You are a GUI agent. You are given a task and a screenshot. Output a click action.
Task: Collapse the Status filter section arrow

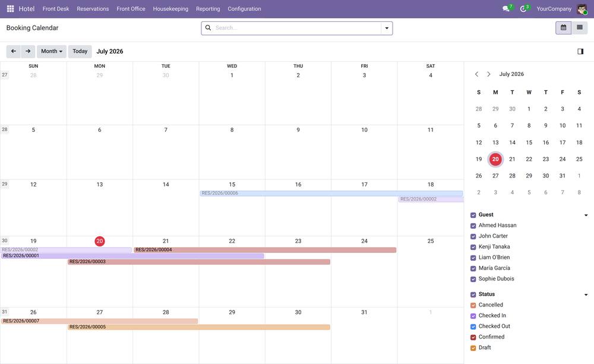click(586, 295)
